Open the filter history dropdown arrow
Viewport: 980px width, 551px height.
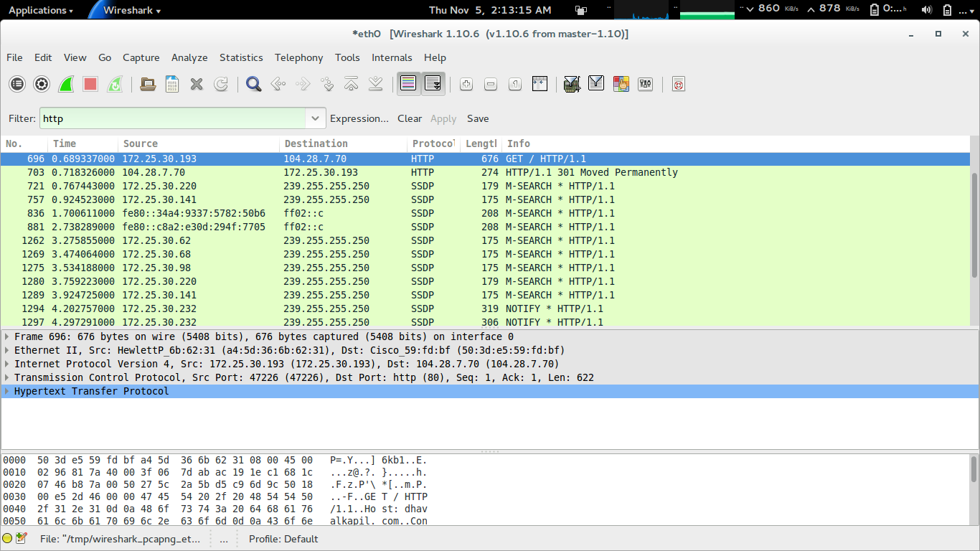tap(315, 118)
